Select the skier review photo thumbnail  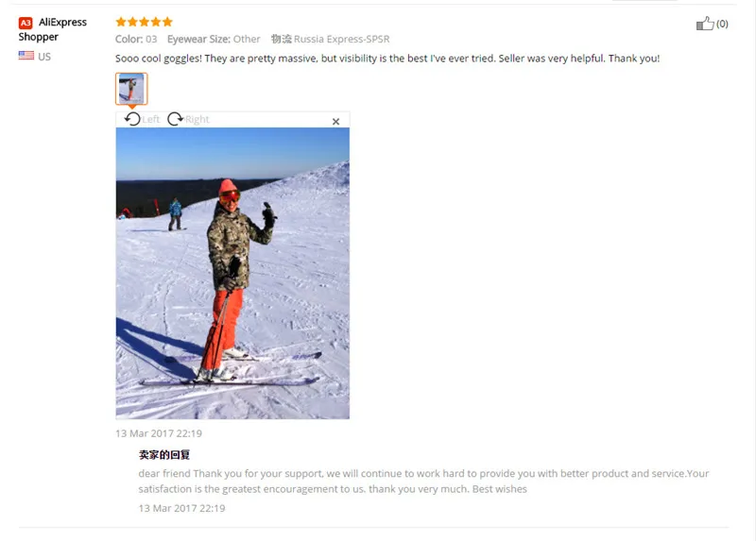(131, 89)
